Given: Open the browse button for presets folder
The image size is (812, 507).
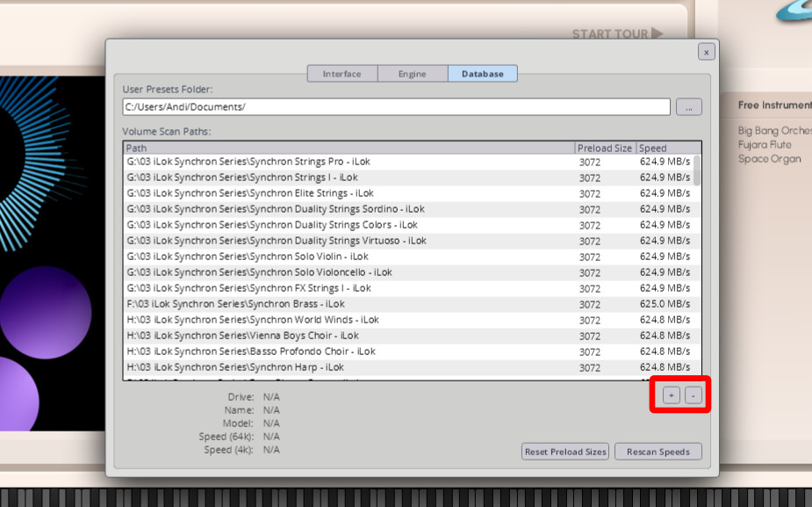Looking at the screenshot, I should 688,107.
